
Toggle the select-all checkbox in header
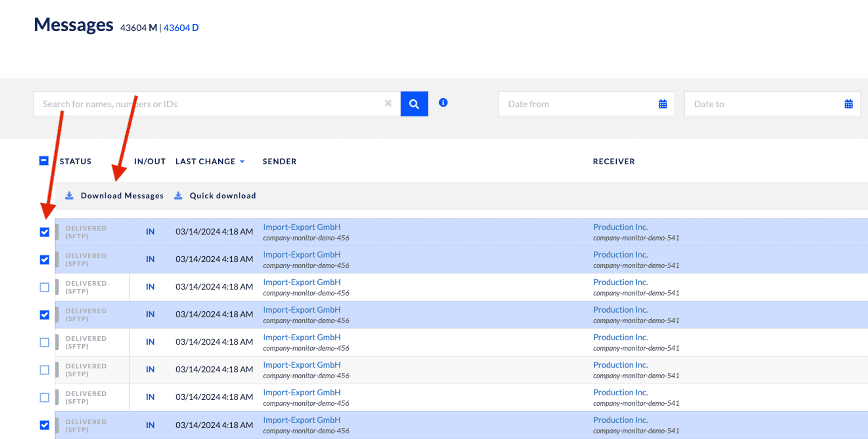[44, 161]
